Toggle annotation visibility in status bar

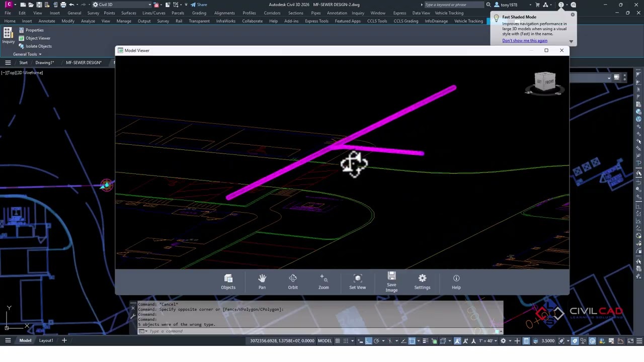[457, 340]
